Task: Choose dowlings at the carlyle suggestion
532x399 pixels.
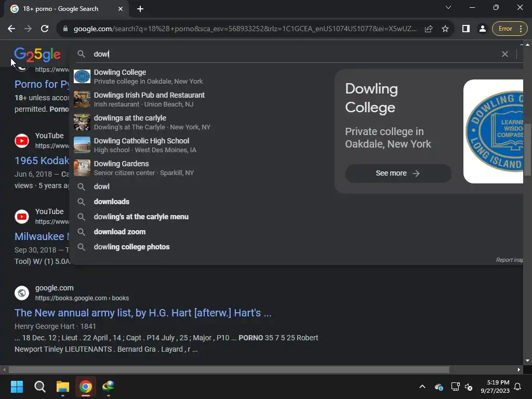Action: click(x=202, y=122)
